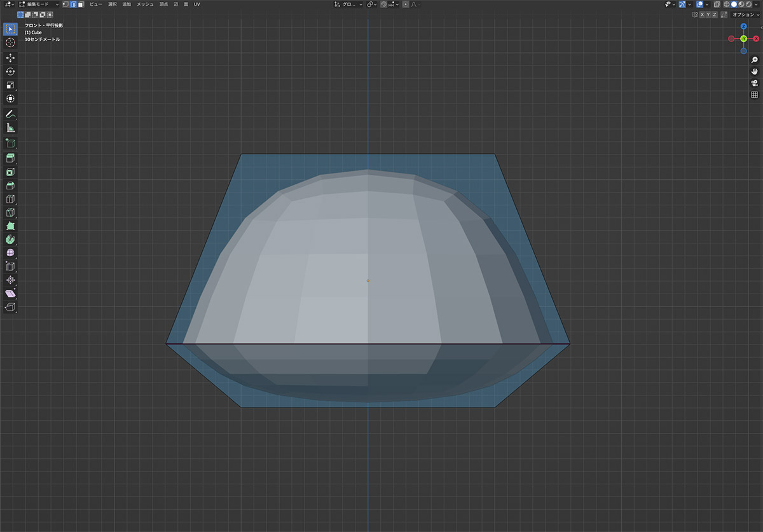This screenshot has width=763, height=532.
Task: Switch to camera view icon
Action: click(755, 83)
